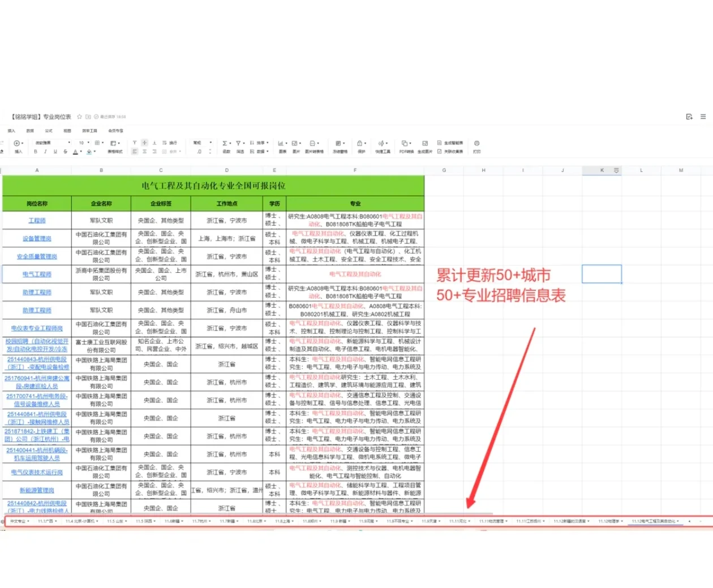Toggle bold formatting
Viewport: 713px width, 588px height.
pos(36,152)
